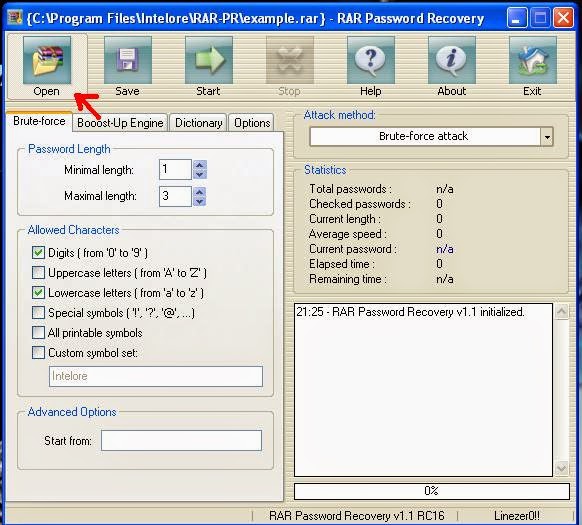
Task: Minimize the RAR Password Recovery window
Action: (x=516, y=18)
